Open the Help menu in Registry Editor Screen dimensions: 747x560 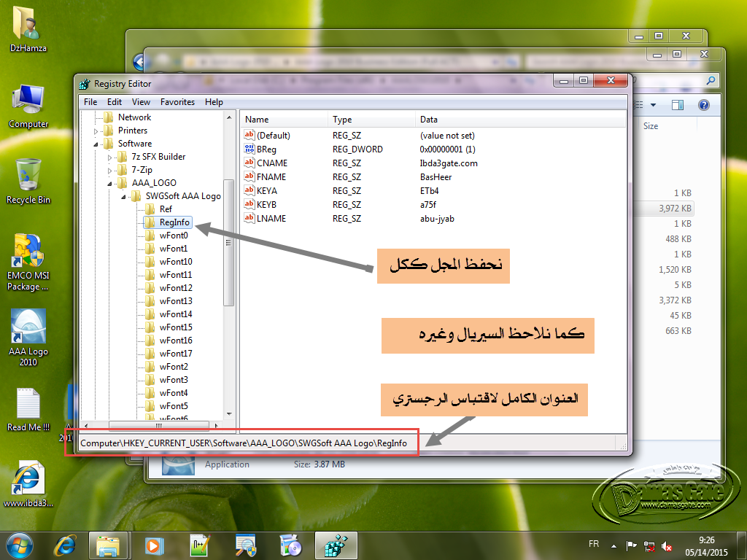coord(214,102)
